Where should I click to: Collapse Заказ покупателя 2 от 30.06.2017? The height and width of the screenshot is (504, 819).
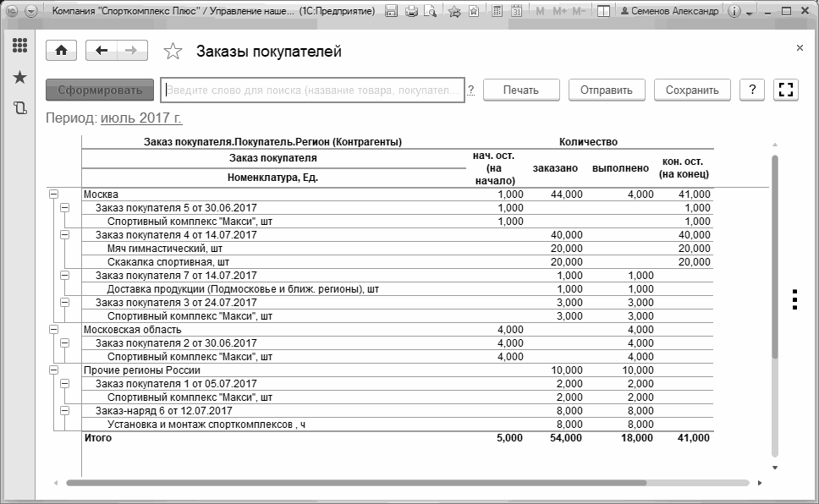(x=65, y=343)
